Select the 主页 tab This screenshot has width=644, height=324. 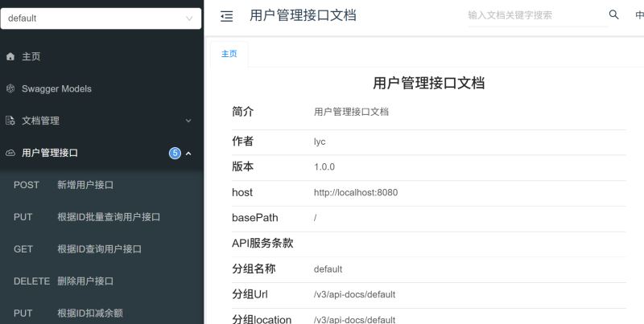[x=229, y=54]
